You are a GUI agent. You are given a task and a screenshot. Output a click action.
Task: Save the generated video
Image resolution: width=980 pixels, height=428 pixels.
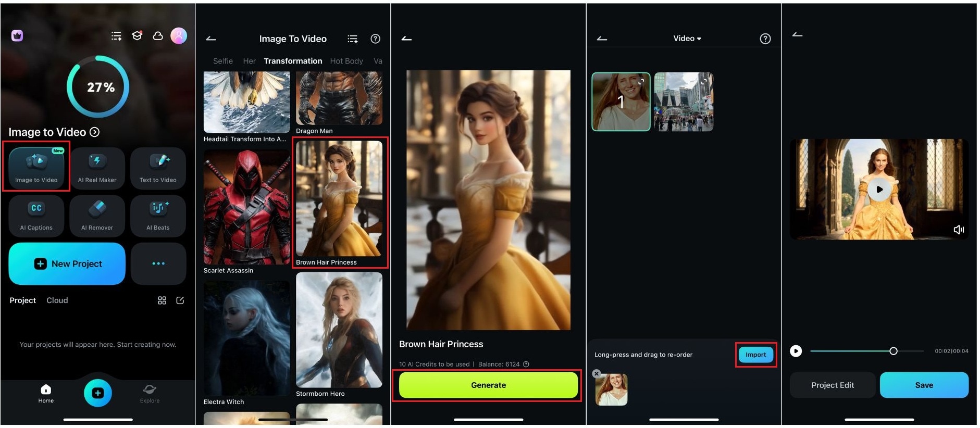click(924, 385)
